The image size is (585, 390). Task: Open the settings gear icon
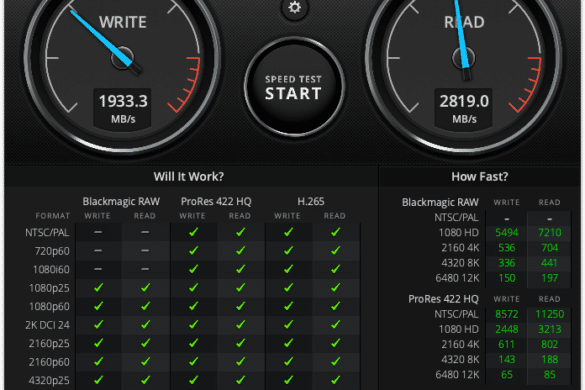294,7
